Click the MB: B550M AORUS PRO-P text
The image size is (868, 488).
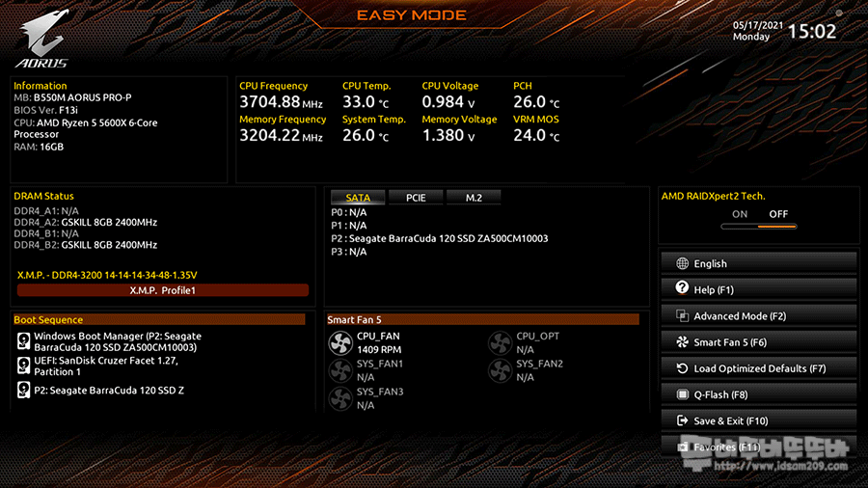pos(72,97)
